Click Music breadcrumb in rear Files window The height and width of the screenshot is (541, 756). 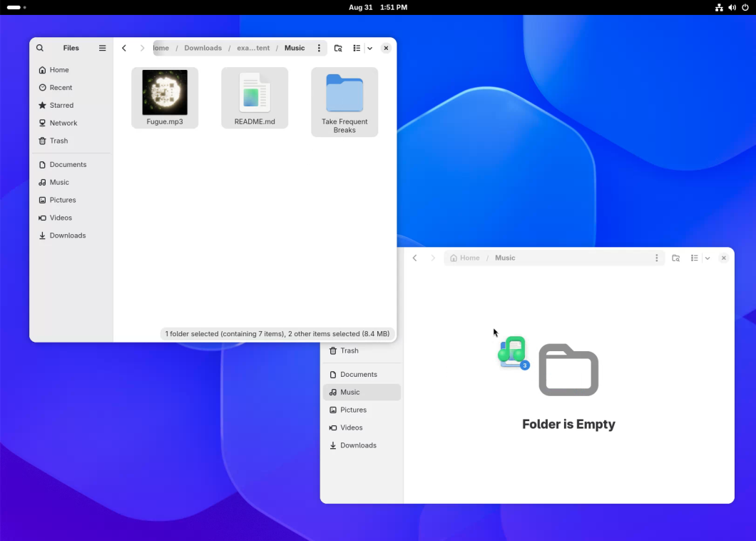point(505,258)
